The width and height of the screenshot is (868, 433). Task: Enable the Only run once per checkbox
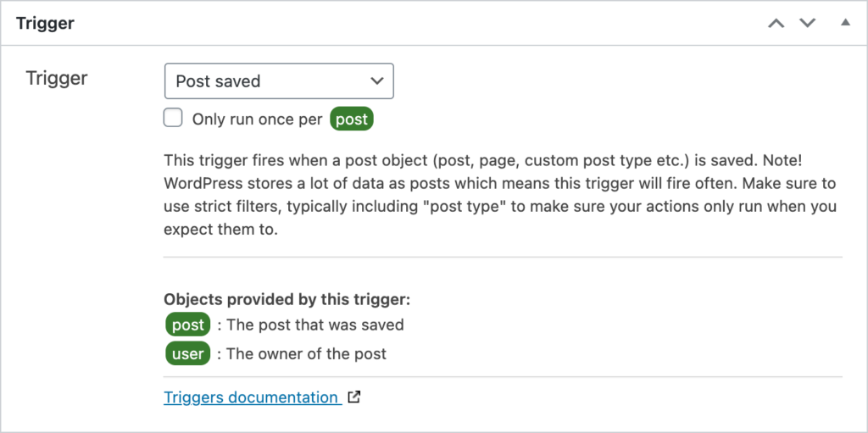(173, 118)
